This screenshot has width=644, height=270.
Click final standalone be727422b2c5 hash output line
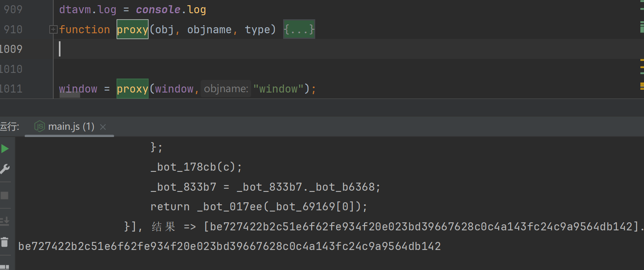click(x=229, y=246)
